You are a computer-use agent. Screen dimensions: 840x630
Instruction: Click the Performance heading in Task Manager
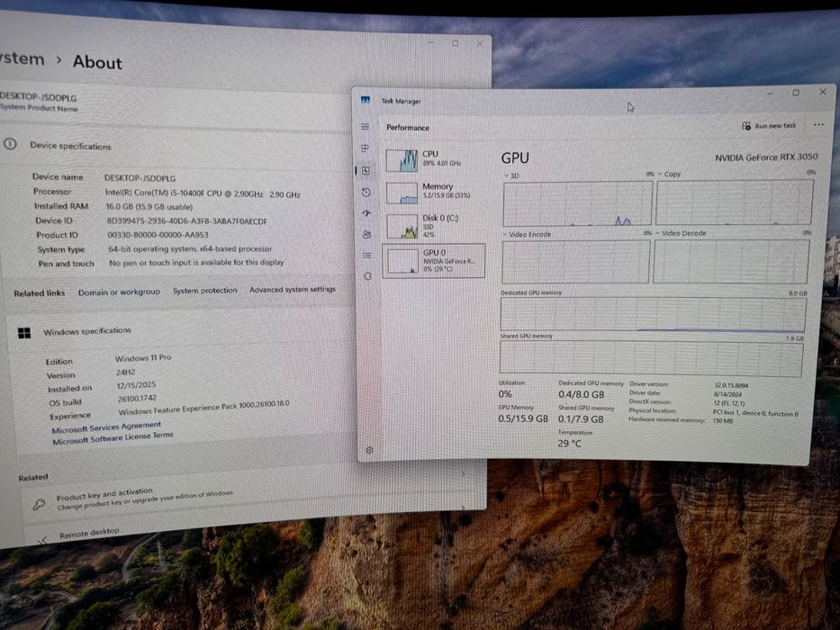click(408, 128)
